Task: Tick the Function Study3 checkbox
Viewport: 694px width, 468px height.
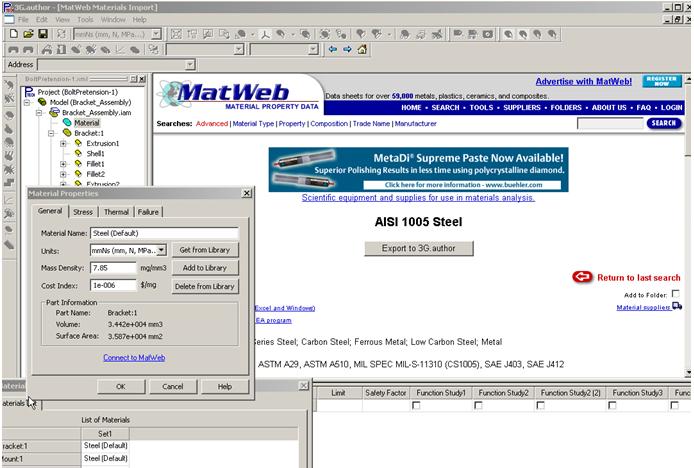Action: 612,405
